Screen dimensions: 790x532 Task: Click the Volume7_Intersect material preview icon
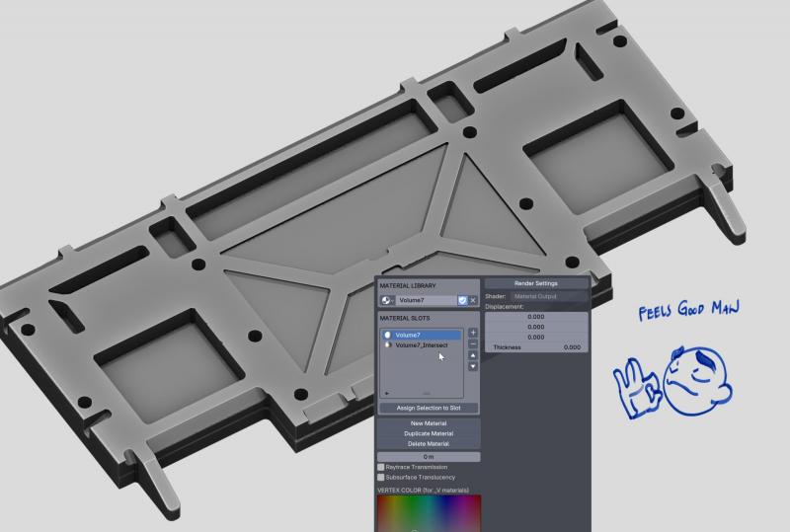pos(387,345)
